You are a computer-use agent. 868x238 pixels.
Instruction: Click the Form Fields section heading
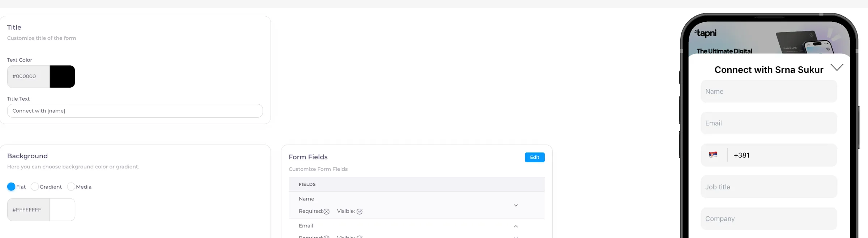click(x=308, y=157)
